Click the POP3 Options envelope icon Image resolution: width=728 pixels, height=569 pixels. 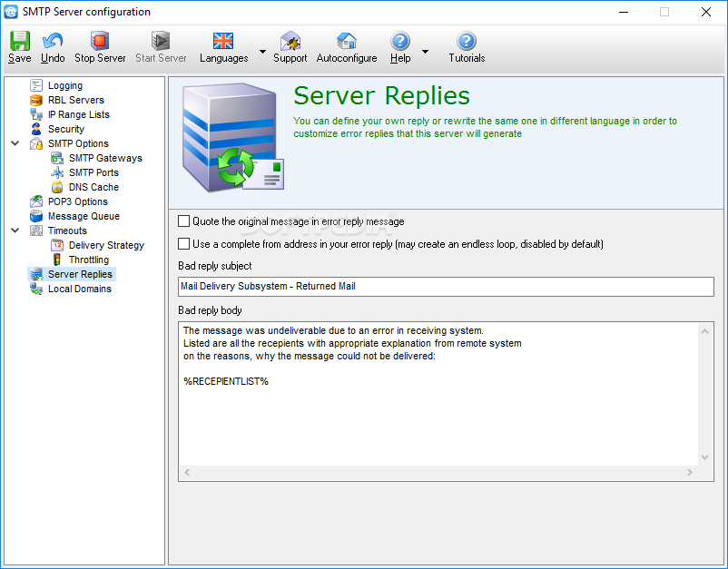pos(36,201)
